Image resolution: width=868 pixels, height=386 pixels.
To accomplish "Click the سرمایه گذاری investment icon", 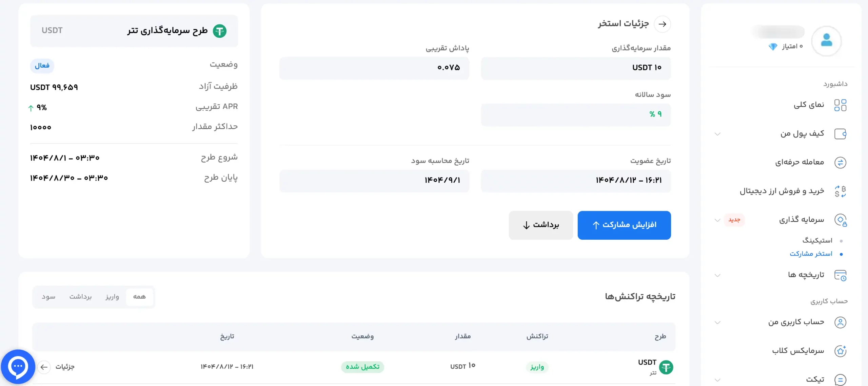I will (841, 220).
